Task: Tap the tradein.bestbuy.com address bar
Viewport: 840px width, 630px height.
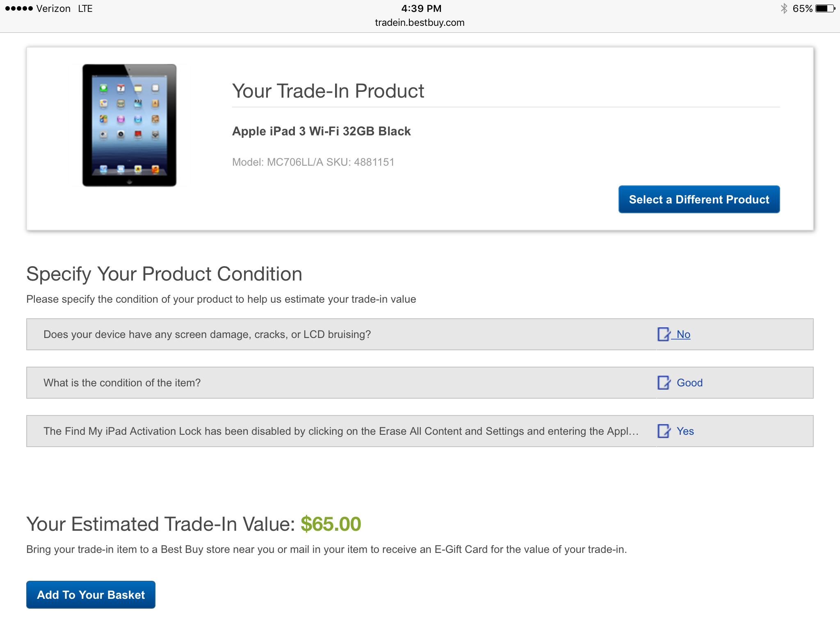Action: (x=420, y=23)
